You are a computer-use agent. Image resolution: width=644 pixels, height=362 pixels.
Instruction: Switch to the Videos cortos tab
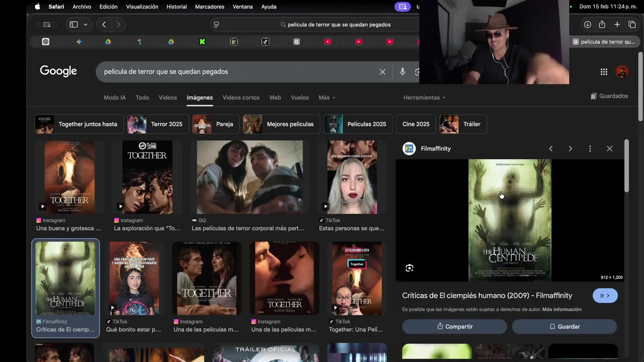(x=241, y=98)
